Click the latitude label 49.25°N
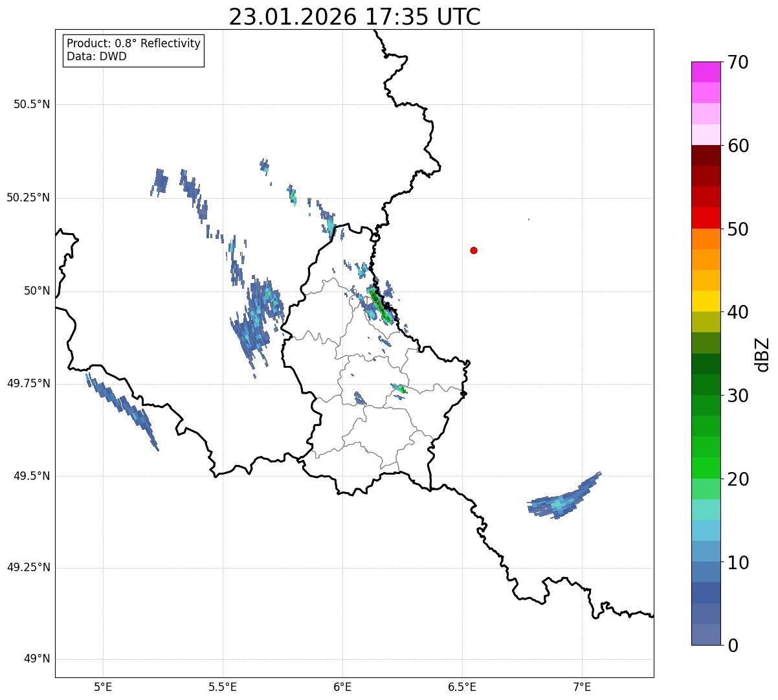 [x=28, y=568]
